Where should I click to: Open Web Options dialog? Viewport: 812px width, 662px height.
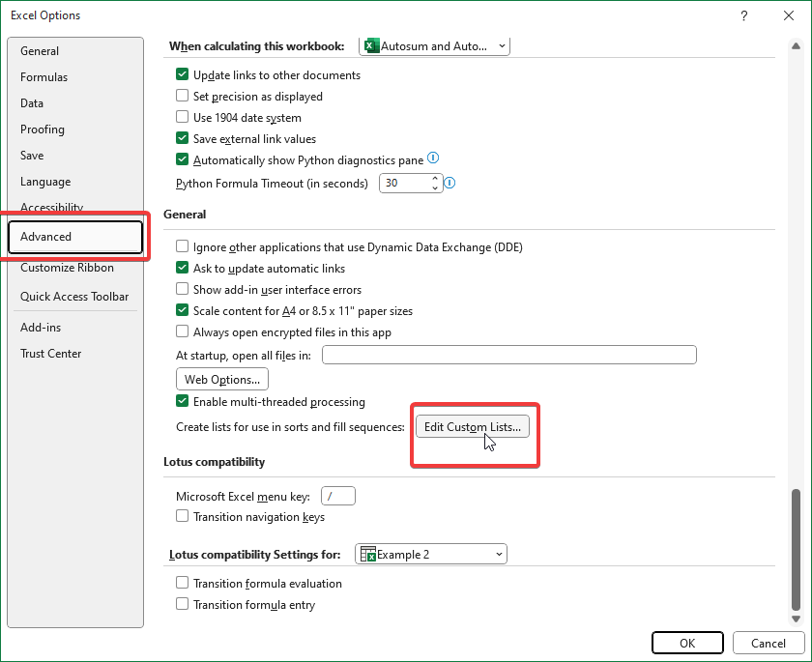[x=222, y=380]
